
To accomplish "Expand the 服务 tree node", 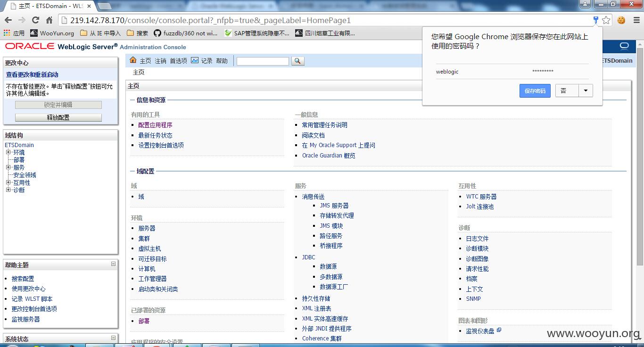I will click(x=8, y=167).
